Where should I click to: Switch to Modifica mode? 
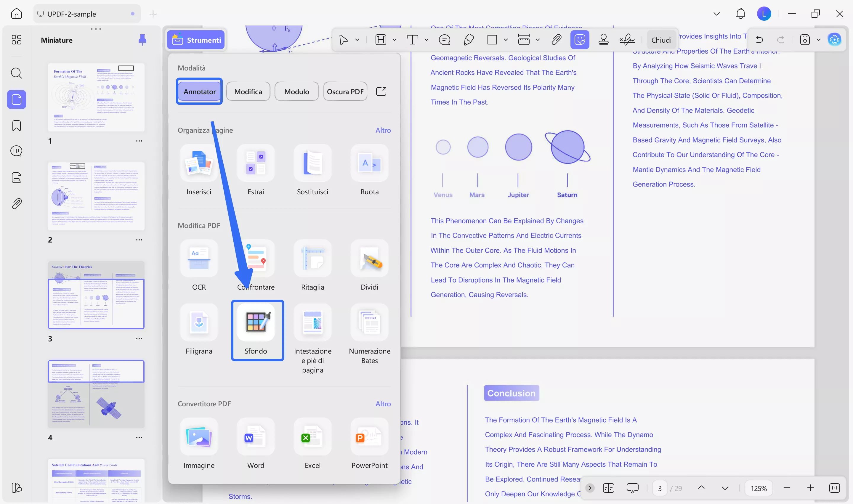pos(248,91)
